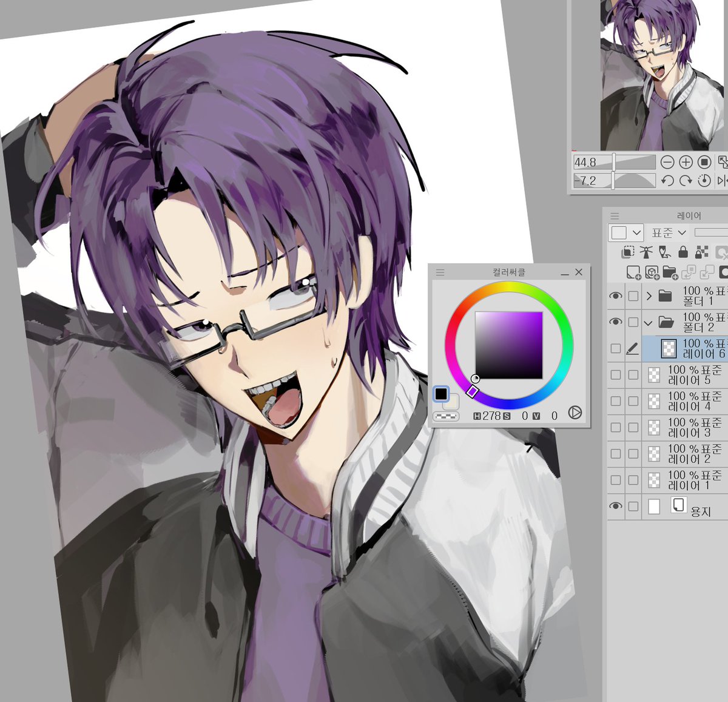Show 레이어 3 visibility box
The image size is (728, 702).
point(616,427)
